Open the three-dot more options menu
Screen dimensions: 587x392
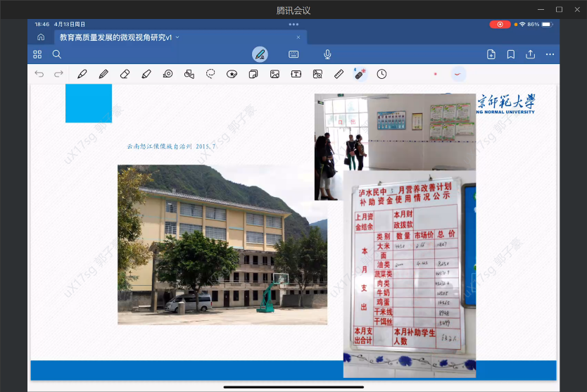[x=550, y=54]
